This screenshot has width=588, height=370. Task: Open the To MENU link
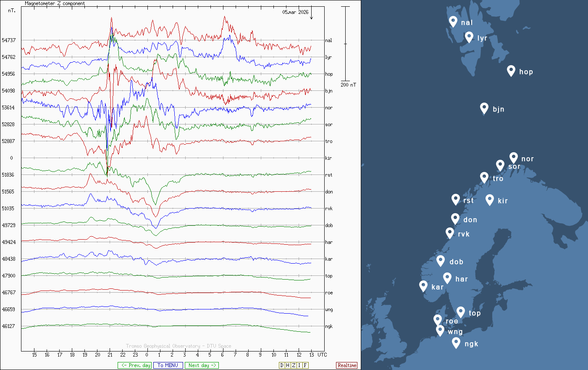tap(168, 365)
